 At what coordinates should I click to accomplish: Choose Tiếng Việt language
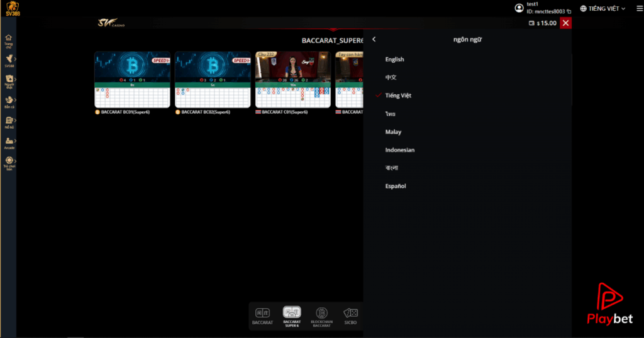(x=398, y=95)
